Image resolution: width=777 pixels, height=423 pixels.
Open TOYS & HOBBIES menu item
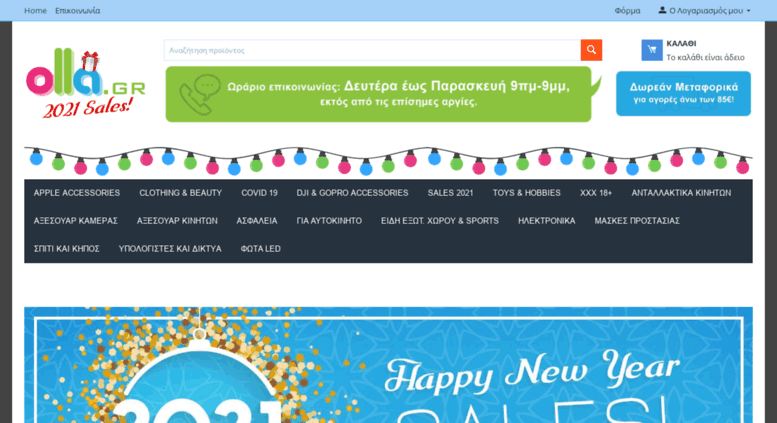click(526, 193)
